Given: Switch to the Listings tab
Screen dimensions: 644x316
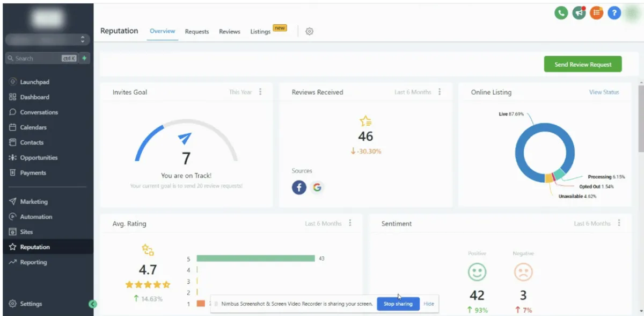Looking at the screenshot, I should click(260, 32).
